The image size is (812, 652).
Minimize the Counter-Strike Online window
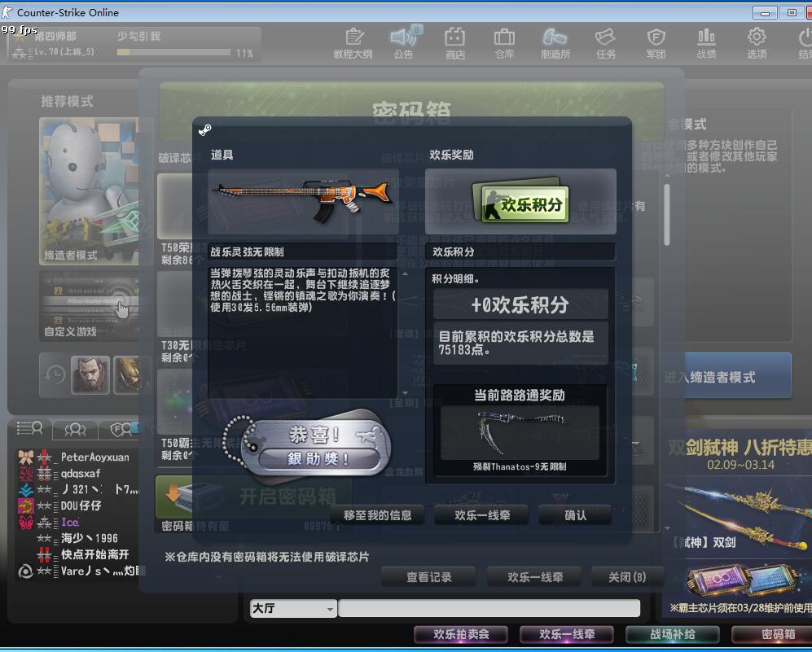(765, 12)
